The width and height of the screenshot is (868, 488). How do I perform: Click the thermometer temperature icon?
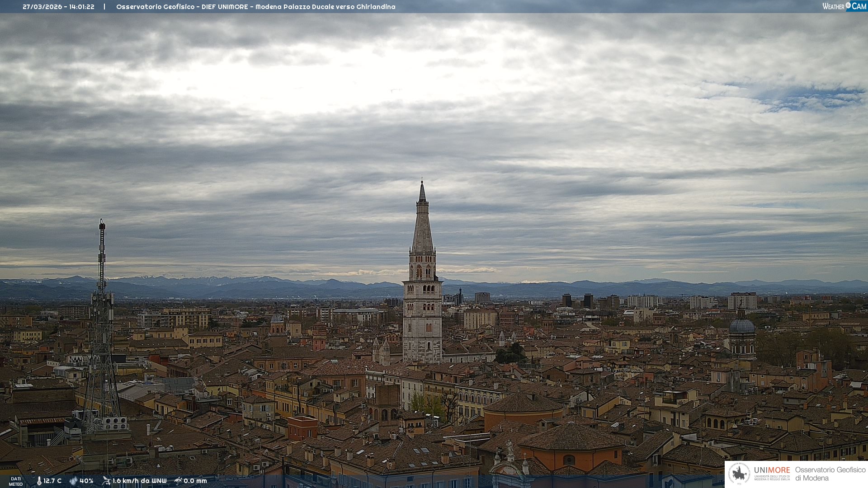click(x=39, y=481)
